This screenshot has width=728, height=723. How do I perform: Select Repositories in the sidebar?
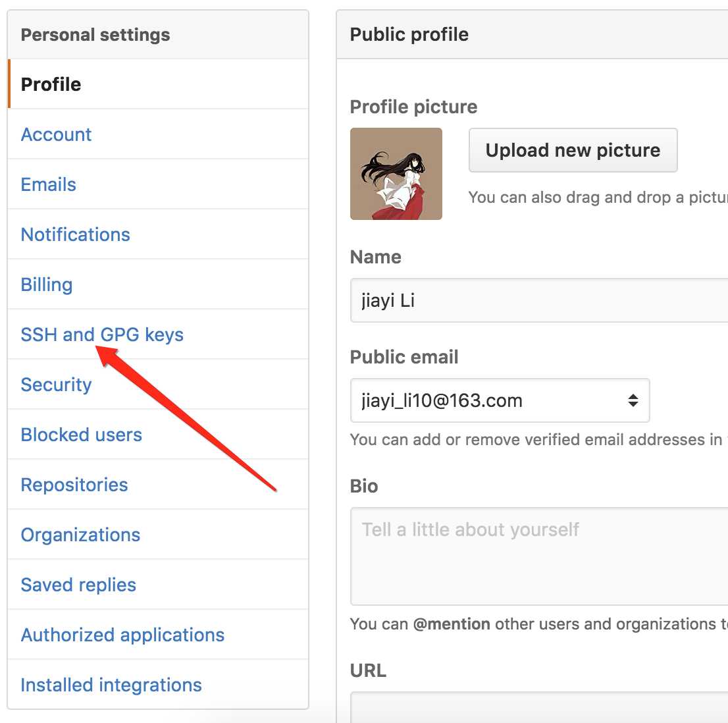tap(158, 485)
